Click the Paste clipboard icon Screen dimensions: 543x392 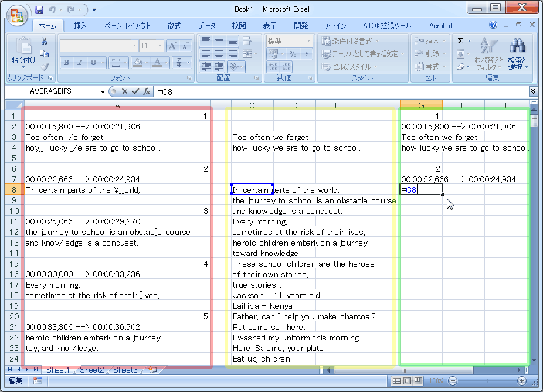point(23,46)
